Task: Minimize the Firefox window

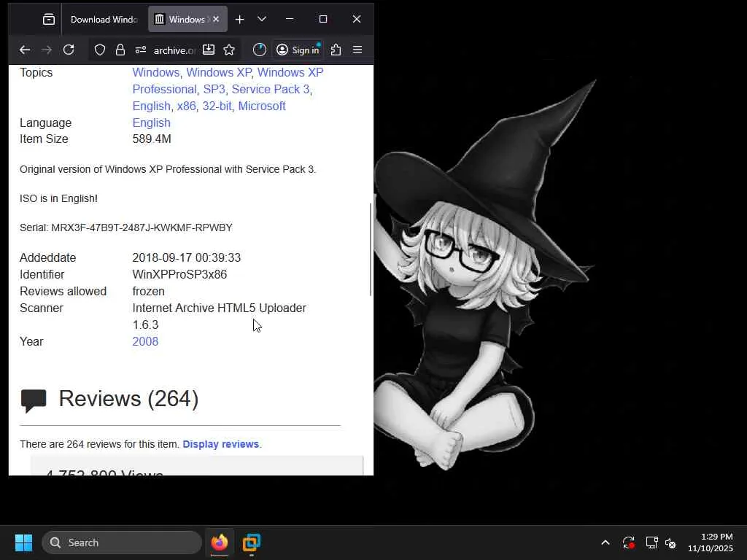Action: (290, 19)
